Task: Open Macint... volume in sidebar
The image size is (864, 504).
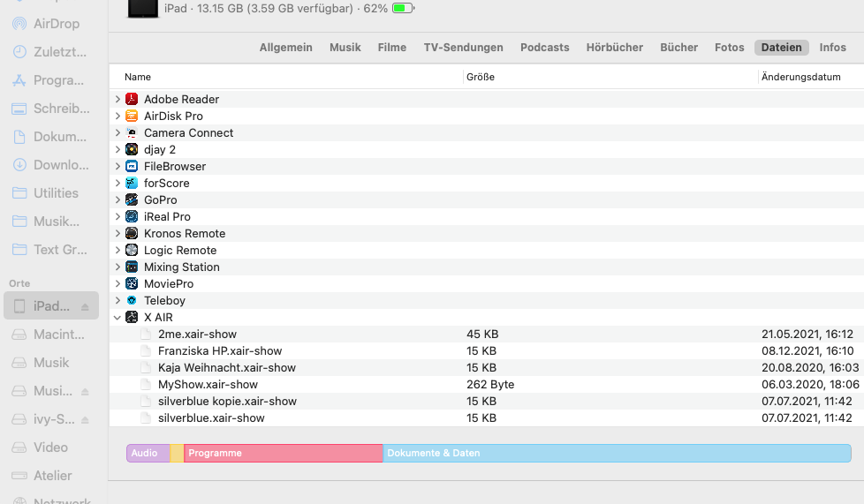Action: [51, 335]
